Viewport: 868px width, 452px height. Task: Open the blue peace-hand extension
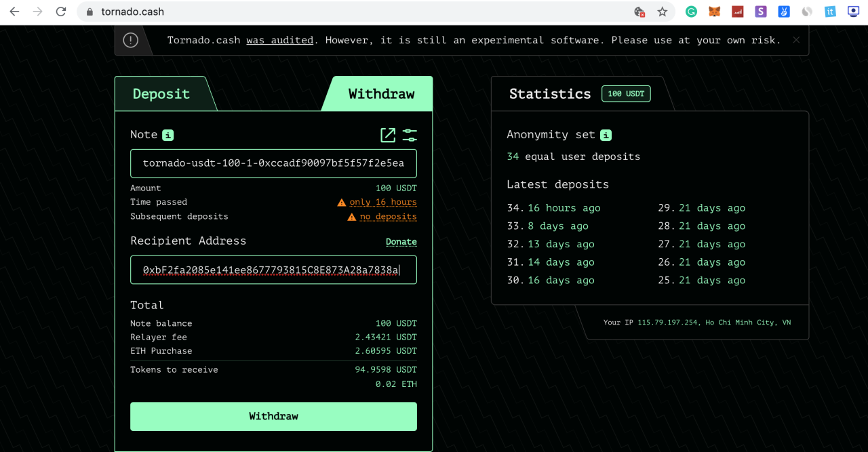pos(784,12)
